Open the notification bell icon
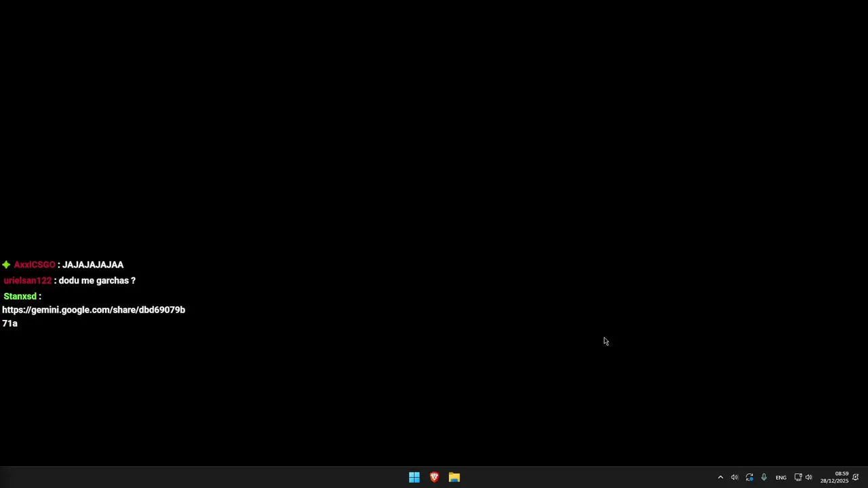The image size is (868, 488). tap(856, 477)
